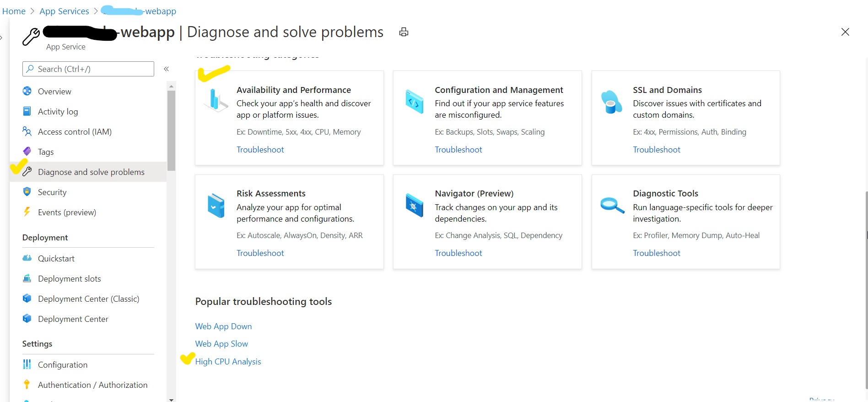Click the print icon beside page title
This screenshot has width=868, height=402.
pyautogui.click(x=404, y=32)
